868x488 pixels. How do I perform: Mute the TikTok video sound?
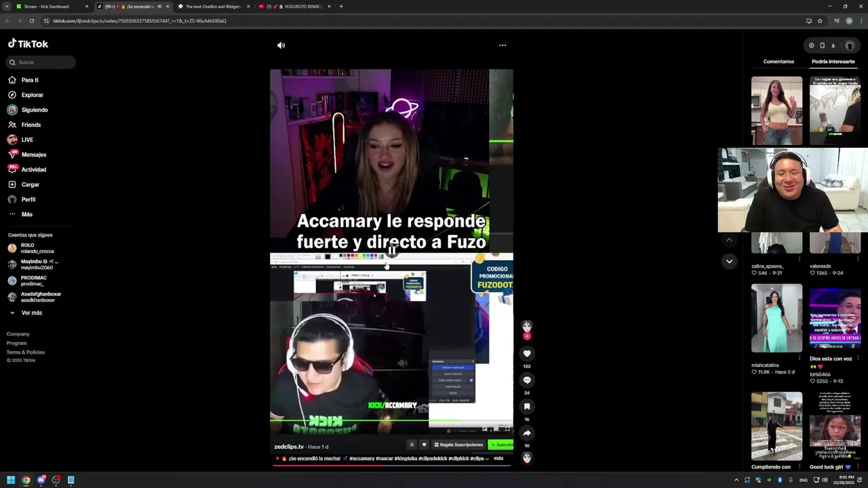[281, 45]
